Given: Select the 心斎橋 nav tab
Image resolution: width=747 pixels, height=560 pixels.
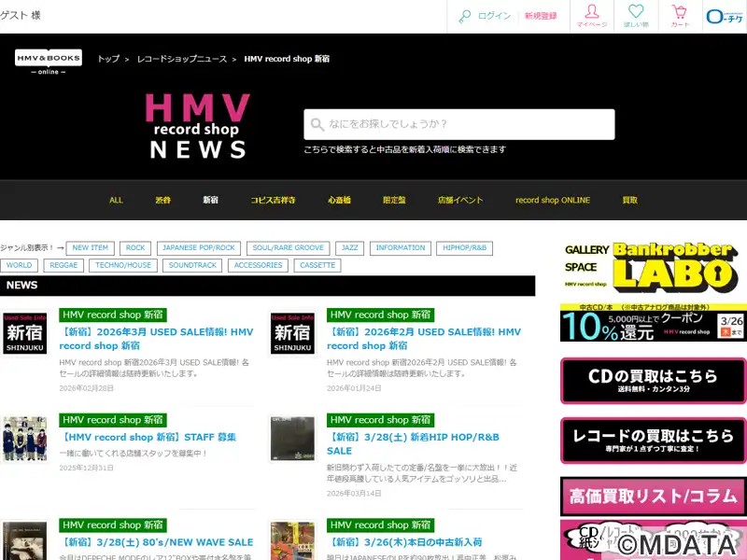Looking at the screenshot, I should coord(339,200).
